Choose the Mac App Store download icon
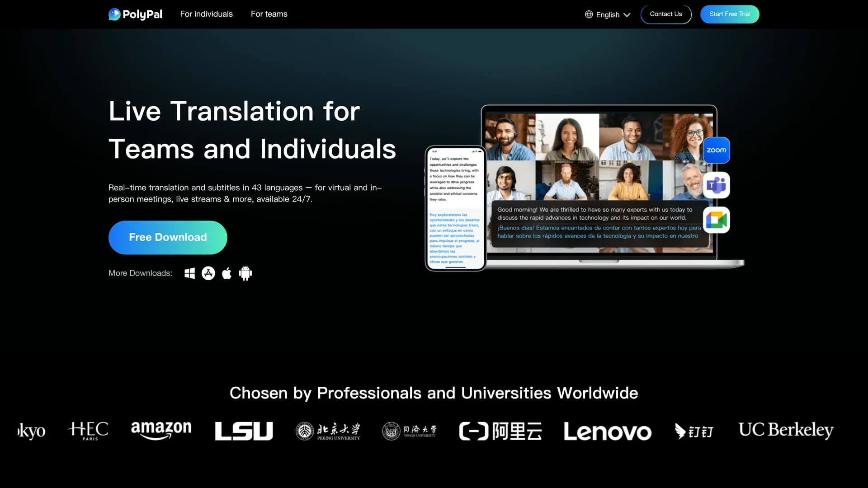Viewport: 868px width, 488px height. (x=208, y=273)
